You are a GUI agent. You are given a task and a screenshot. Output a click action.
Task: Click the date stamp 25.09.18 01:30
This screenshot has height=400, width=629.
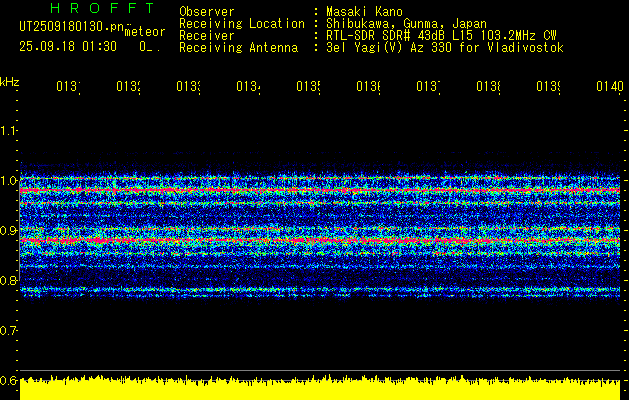pos(68,47)
